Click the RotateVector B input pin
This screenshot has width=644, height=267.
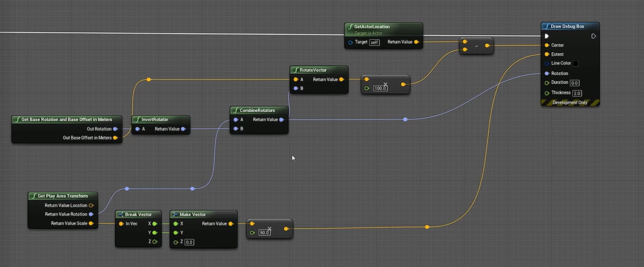(x=296, y=89)
